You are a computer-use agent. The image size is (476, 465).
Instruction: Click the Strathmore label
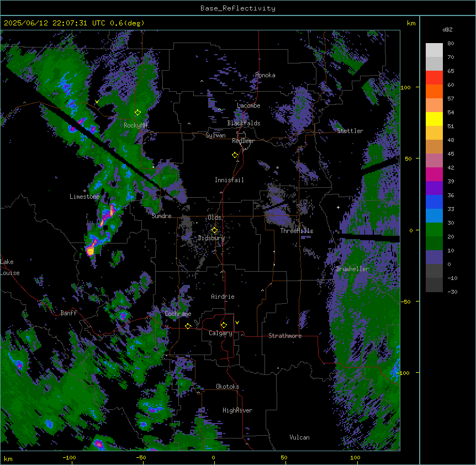(x=285, y=336)
